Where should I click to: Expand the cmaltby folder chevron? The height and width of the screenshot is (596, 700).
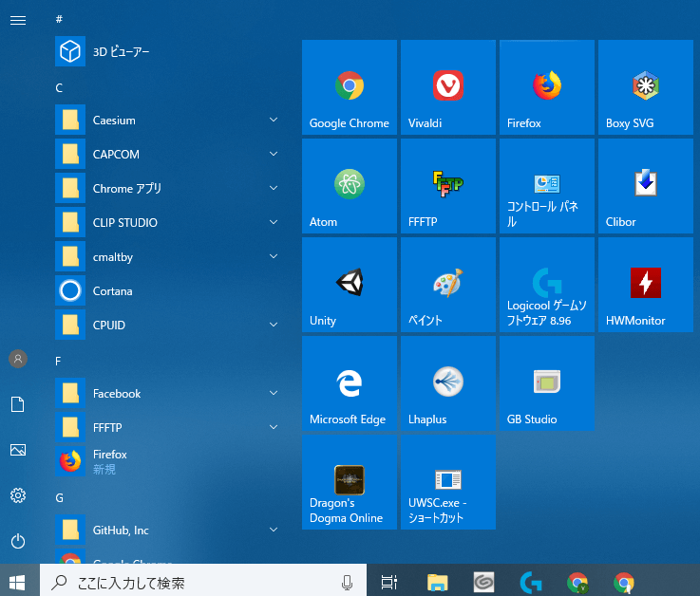(274, 256)
